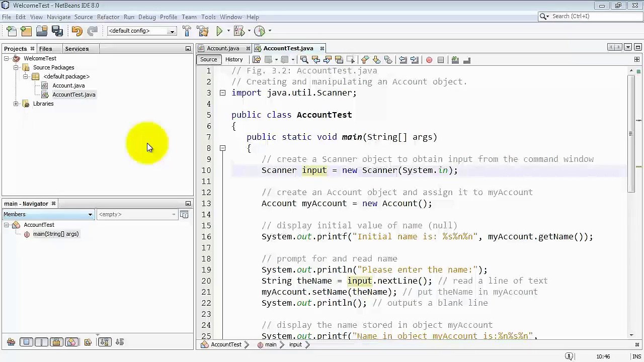Click the Source view button
This screenshot has width=644, height=362.
208,59
